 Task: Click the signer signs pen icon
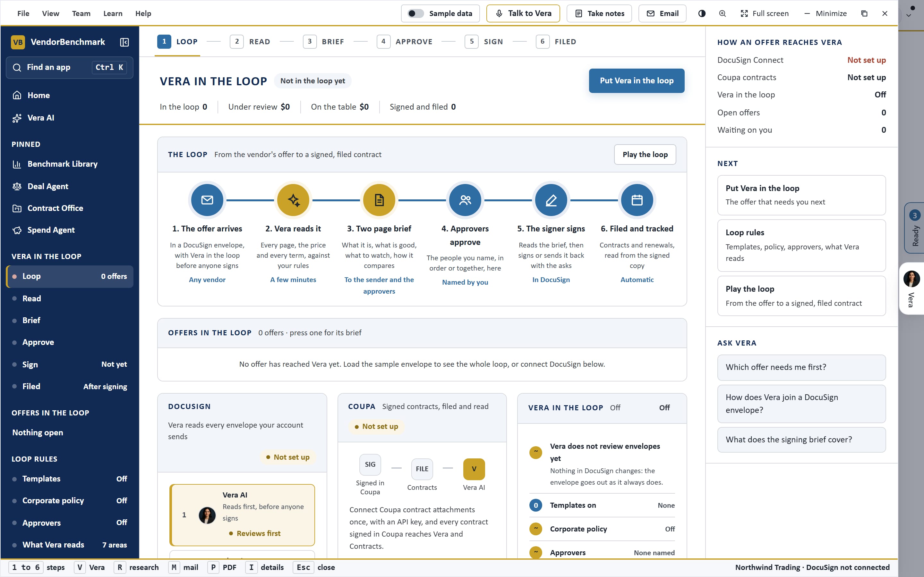pyautogui.click(x=551, y=200)
